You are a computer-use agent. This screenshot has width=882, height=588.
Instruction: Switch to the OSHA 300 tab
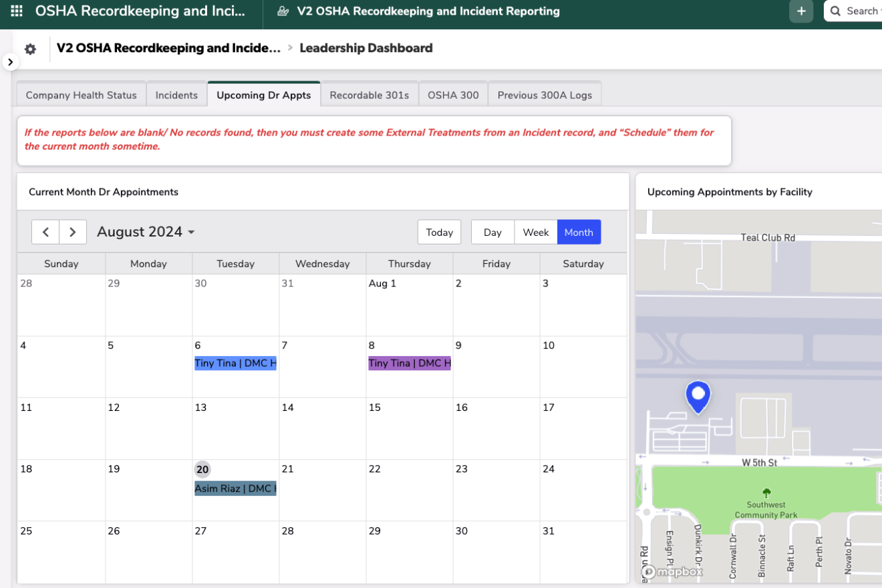pyautogui.click(x=453, y=95)
